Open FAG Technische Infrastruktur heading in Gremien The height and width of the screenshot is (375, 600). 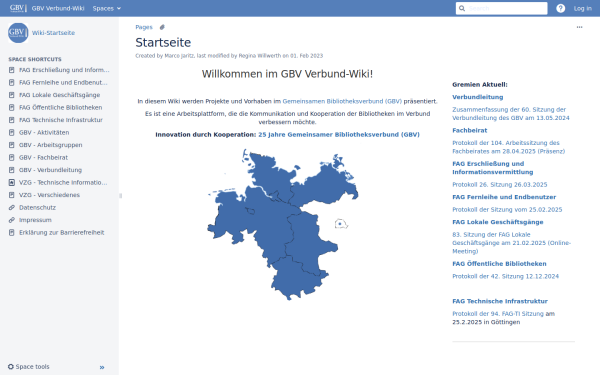tap(500, 301)
